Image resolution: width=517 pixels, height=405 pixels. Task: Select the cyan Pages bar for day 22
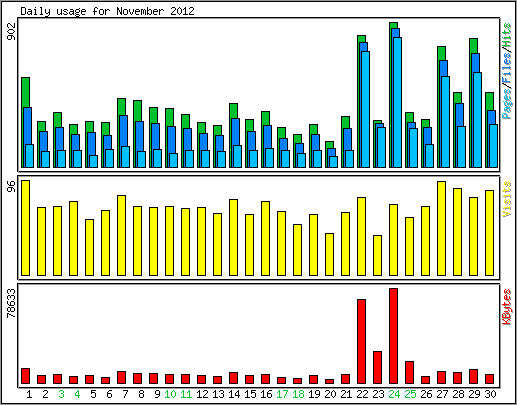(365, 109)
